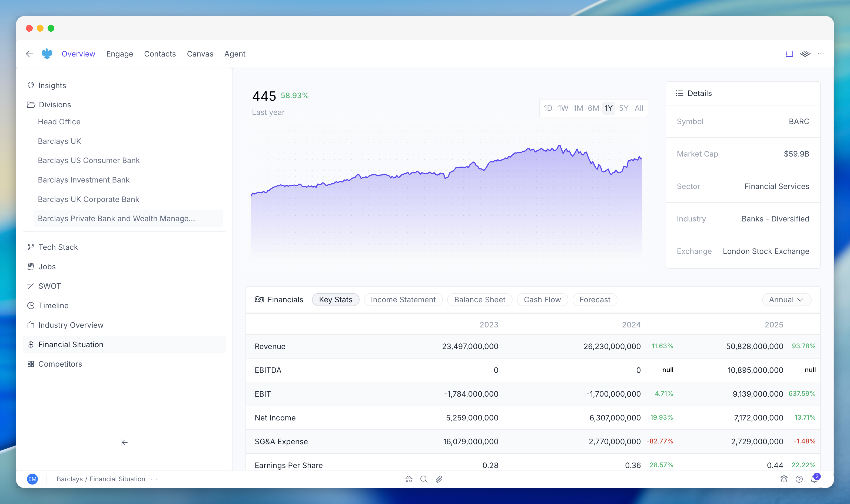This screenshot has height=504, width=850.
Task: Open notifications bell with badge 2
Action: pyautogui.click(x=815, y=479)
